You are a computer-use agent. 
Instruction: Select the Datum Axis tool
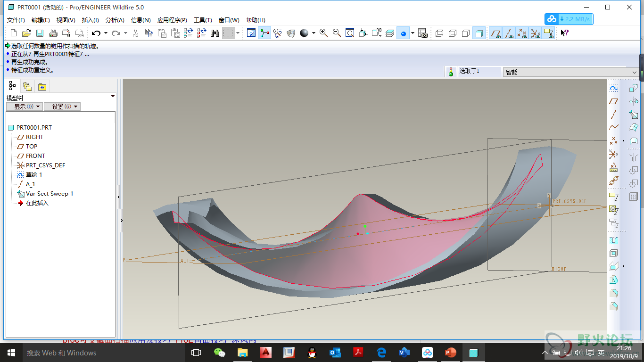613,115
